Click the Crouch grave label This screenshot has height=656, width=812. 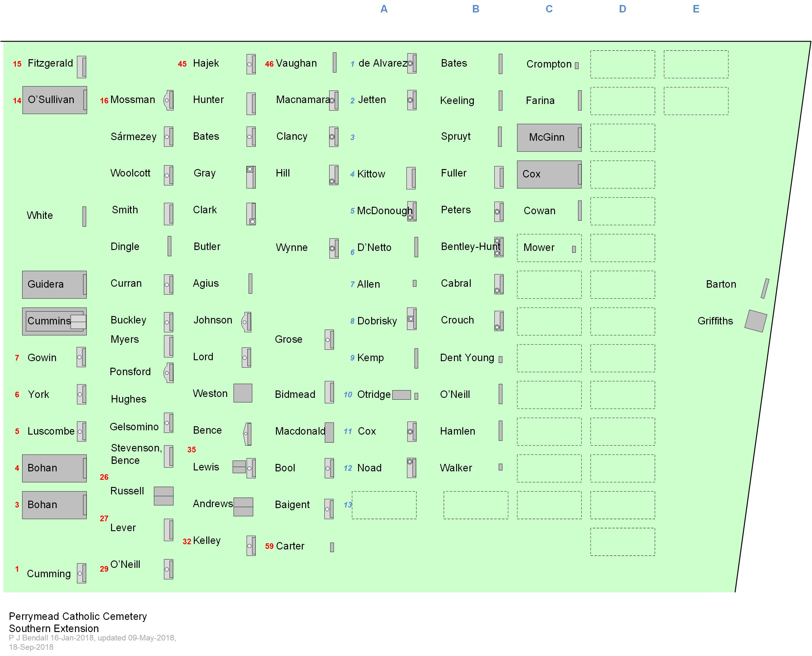pyautogui.click(x=457, y=320)
